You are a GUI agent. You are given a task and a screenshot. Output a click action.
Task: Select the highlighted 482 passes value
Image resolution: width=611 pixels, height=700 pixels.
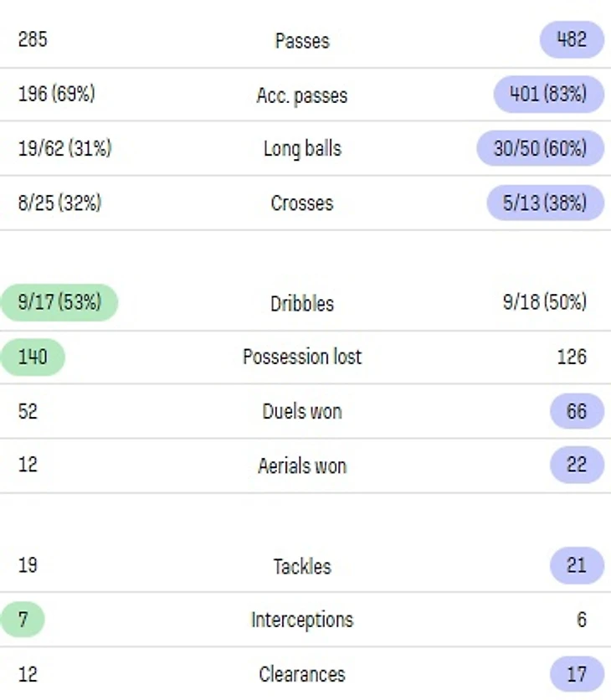pyautogui.click(x=572, y=39)
